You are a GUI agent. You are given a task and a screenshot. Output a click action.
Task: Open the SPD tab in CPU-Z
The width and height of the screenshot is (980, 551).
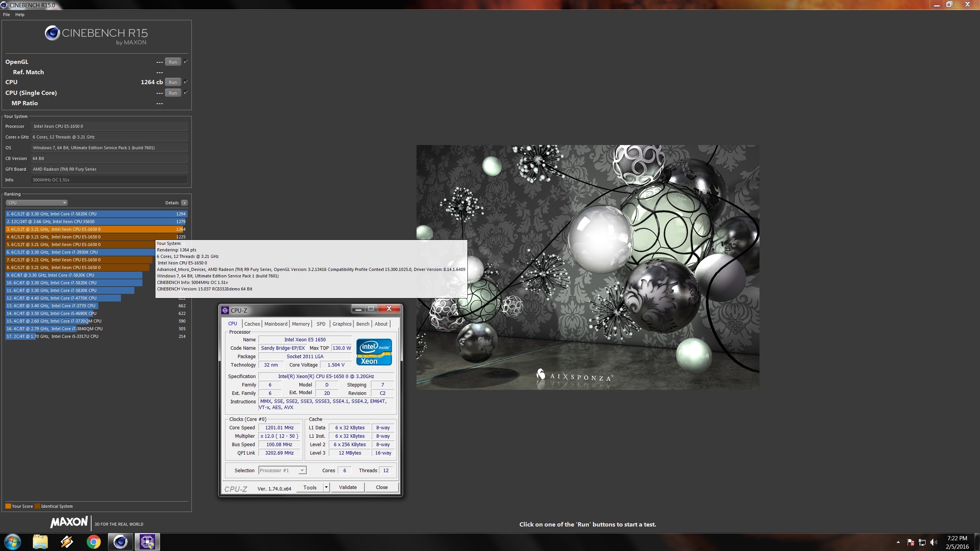[321, 324]
